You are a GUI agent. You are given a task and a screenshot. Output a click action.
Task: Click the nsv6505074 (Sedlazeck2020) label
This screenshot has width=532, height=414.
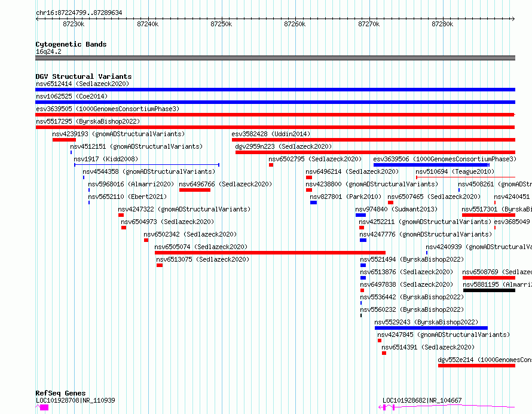pyautogui.click(x=201, y=247)
